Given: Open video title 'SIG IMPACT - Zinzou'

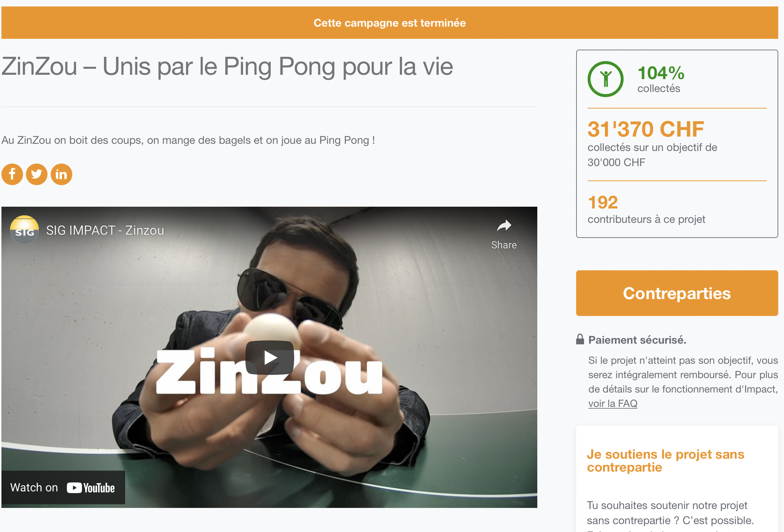Looking at the screenshot, I should click(105, 230).
